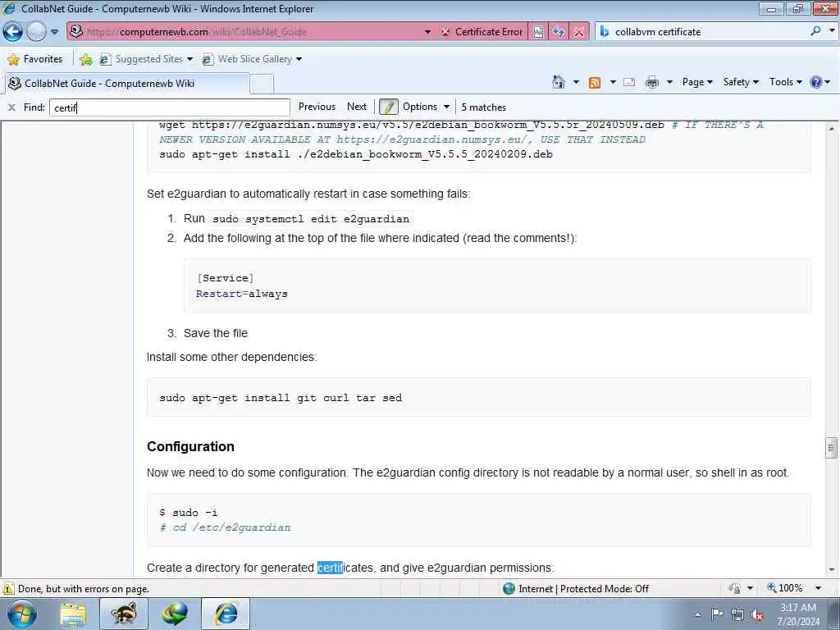Image resolution: width=840 pixels, height=630 pixels.
Task: Open the Windows Start menu orb
Action: point(22,614)
